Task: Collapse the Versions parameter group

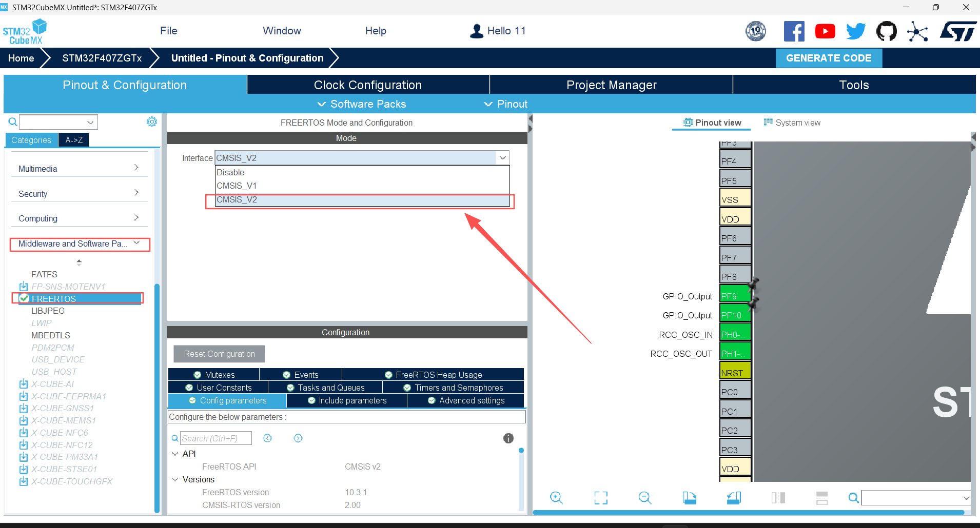Action: [x=175, y=479]
